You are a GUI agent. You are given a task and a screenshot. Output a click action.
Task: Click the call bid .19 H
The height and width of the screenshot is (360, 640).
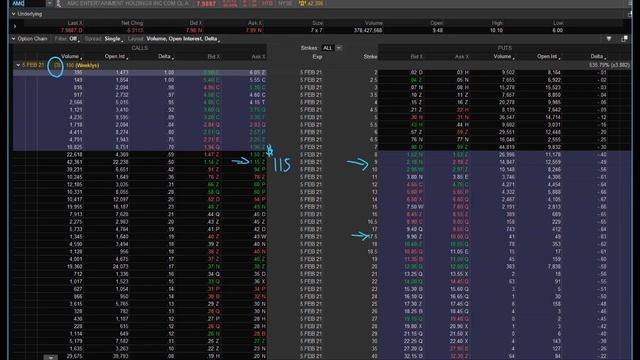(x=214, y=356)
